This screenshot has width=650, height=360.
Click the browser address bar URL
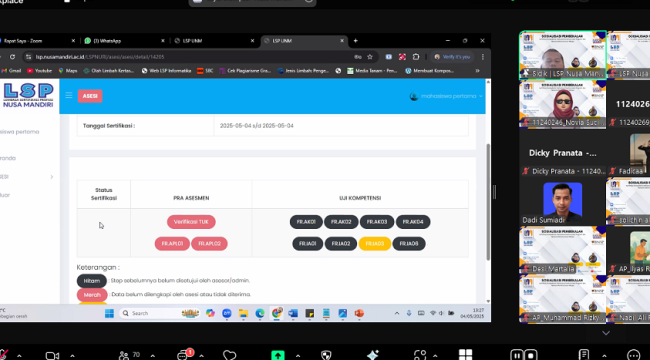click(x=99, y=57)
